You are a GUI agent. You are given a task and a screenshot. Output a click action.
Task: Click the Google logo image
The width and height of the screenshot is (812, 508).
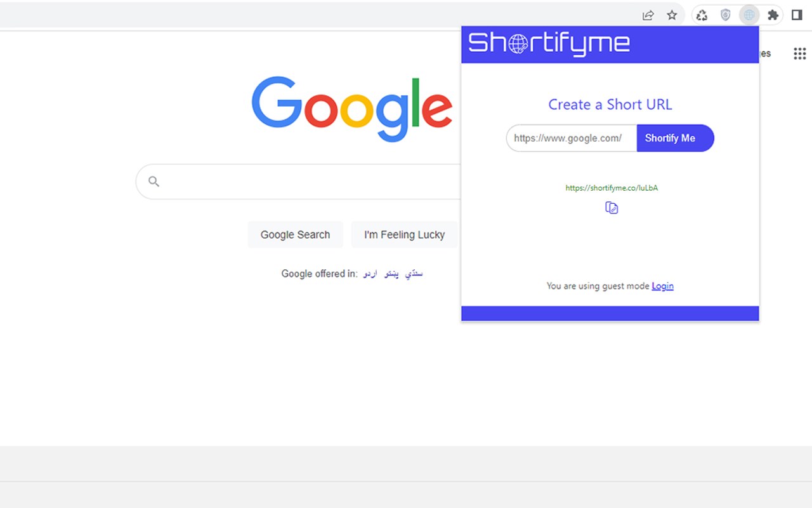tap(352, 109)
